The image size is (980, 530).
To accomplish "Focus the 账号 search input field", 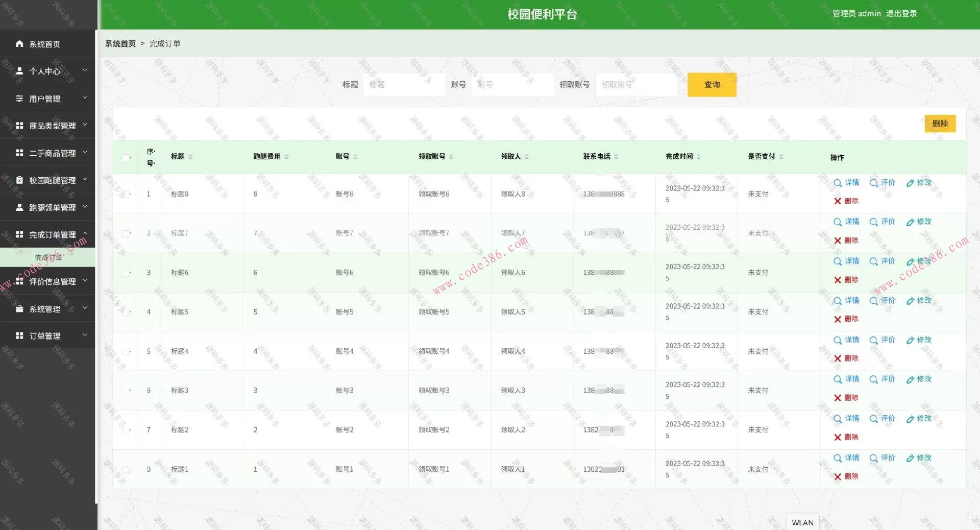I will point(512,85).
